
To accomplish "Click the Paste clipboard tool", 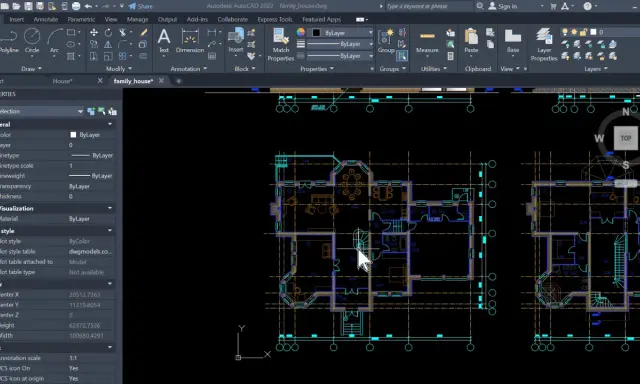I will pos(471,41).
